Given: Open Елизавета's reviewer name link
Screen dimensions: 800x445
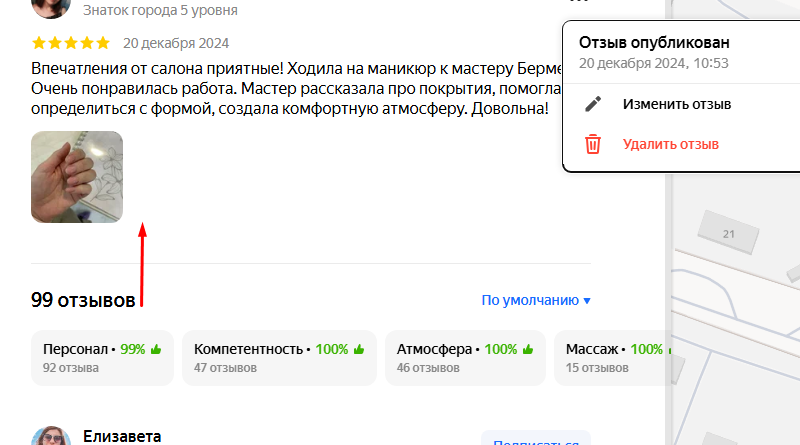Looking at the screenshot, I should 122,436.
